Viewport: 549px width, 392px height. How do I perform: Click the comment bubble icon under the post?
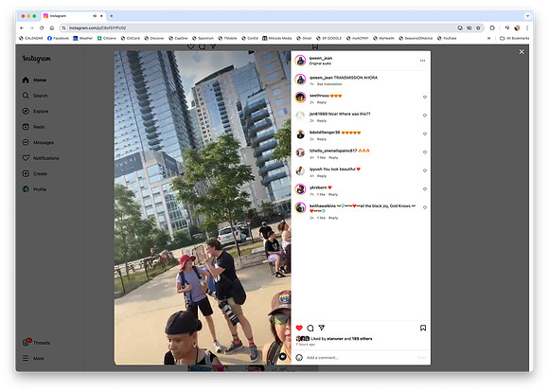[x=310, y=328]
